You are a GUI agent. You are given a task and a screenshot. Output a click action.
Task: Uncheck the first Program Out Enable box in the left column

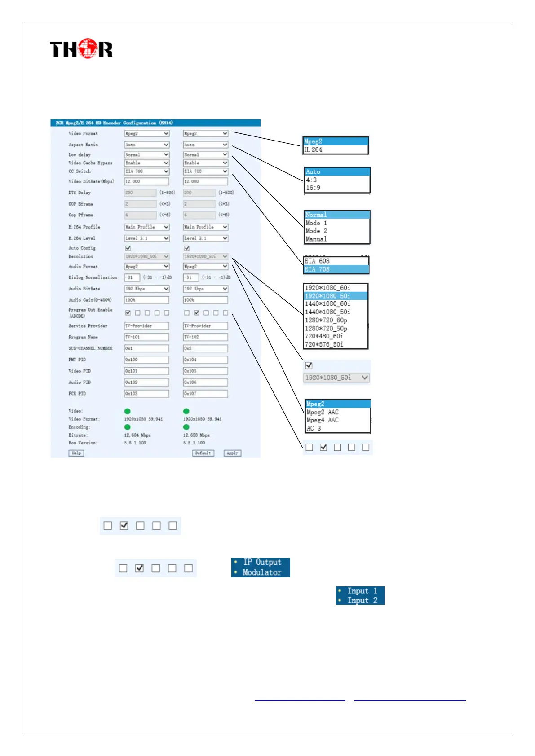point(128,312)
